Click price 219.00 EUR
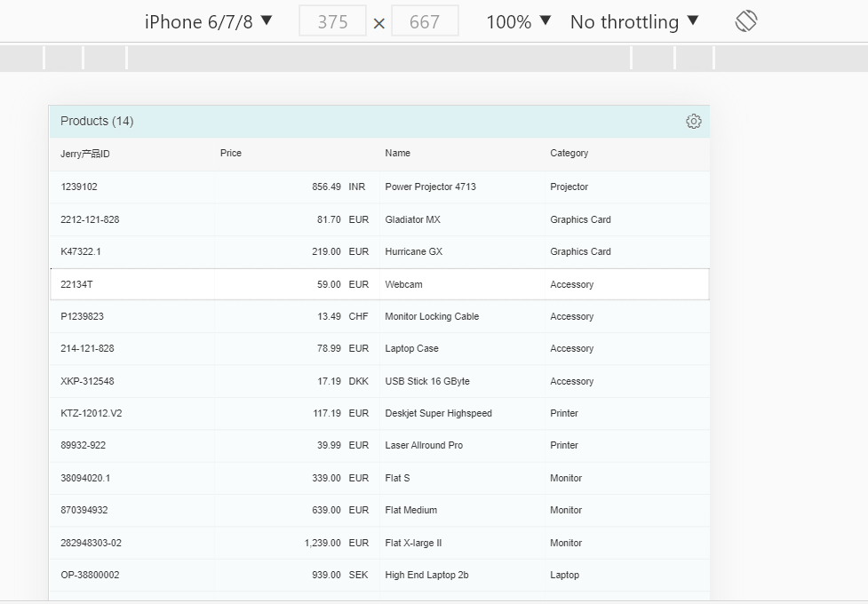The image size is (868, 604). click(340, 252)
